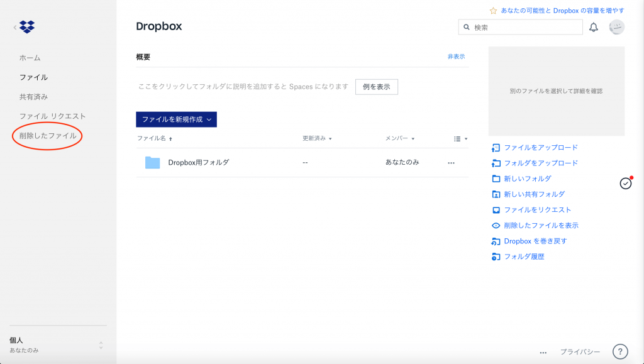Select ファイル in sidebar

pyautogui.click(x=34, y=77)
